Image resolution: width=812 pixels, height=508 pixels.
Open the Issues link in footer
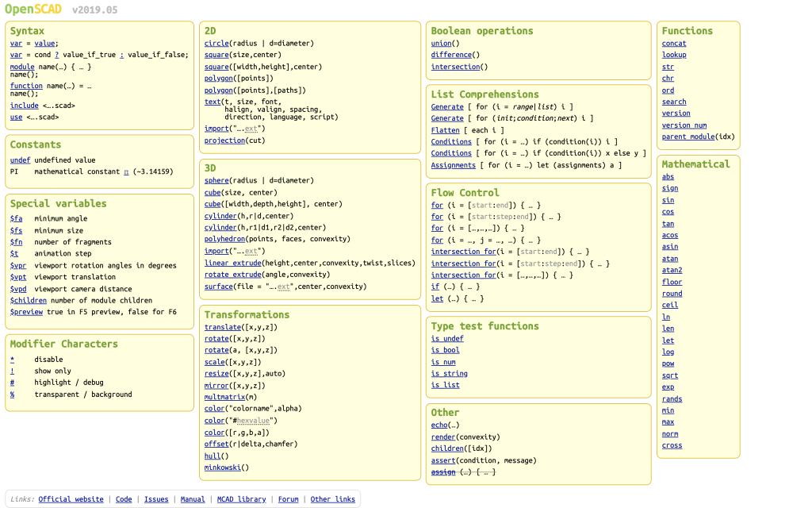[156, 499]
